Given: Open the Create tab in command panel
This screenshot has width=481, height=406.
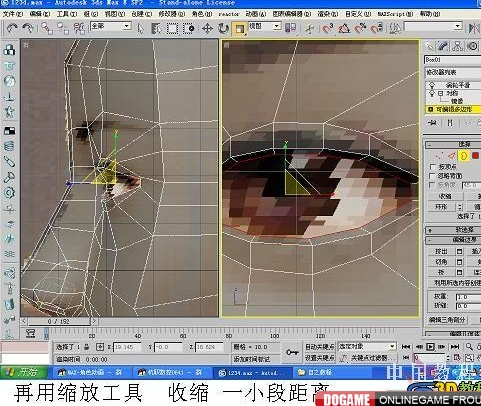Looking at the screenshot, I should (430, 46).
